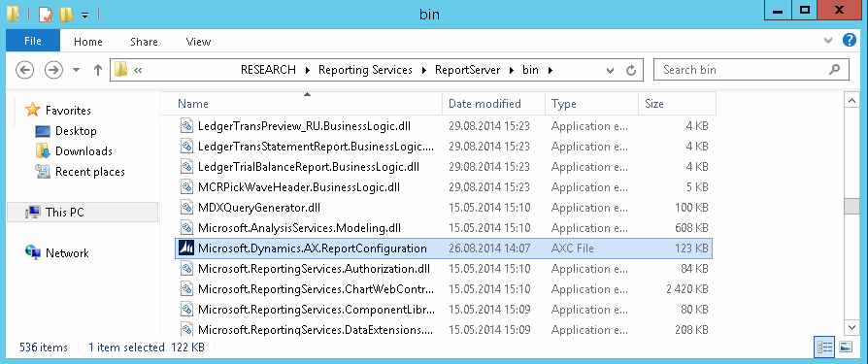The image size is (868, 364).
Task: Open Customize Quick Access Toolbar dropdown
Action: (84, 16)
